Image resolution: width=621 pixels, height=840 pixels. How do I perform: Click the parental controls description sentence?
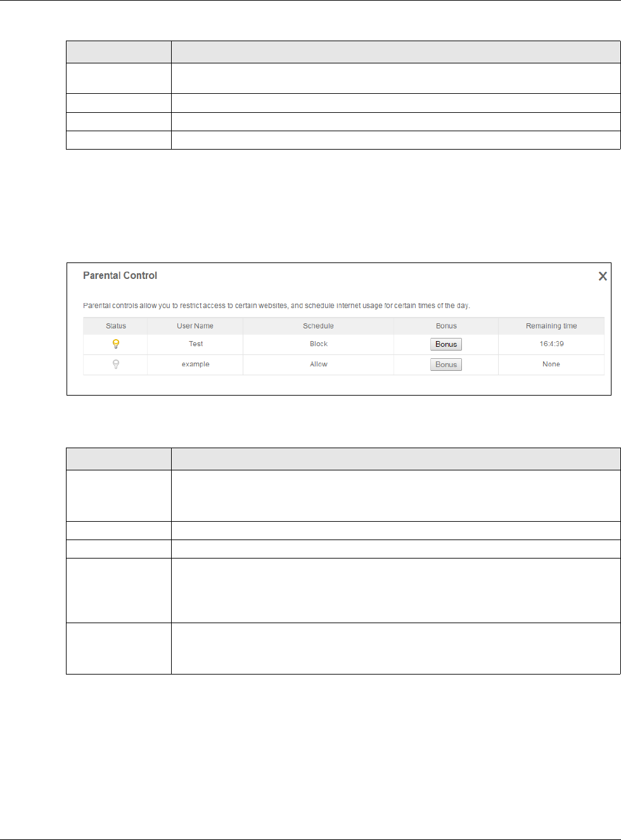[x=276, y=306]
